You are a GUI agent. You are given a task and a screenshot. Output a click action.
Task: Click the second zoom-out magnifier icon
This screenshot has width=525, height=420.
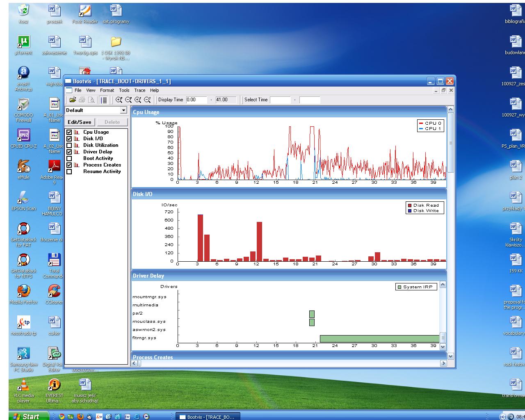[x=147, y=100]
